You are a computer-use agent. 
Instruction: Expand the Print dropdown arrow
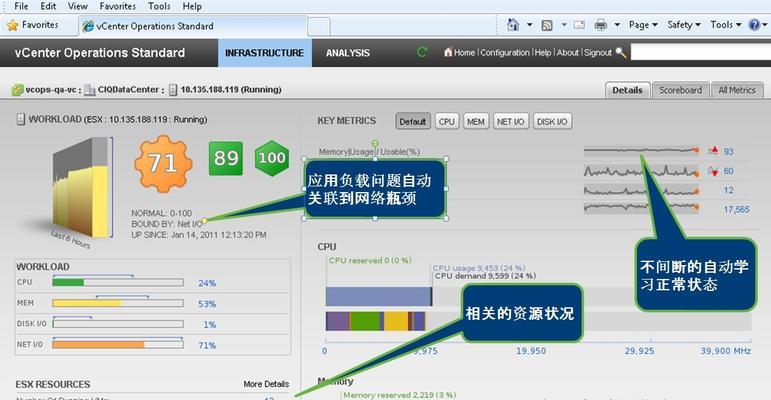click(617, 25)
